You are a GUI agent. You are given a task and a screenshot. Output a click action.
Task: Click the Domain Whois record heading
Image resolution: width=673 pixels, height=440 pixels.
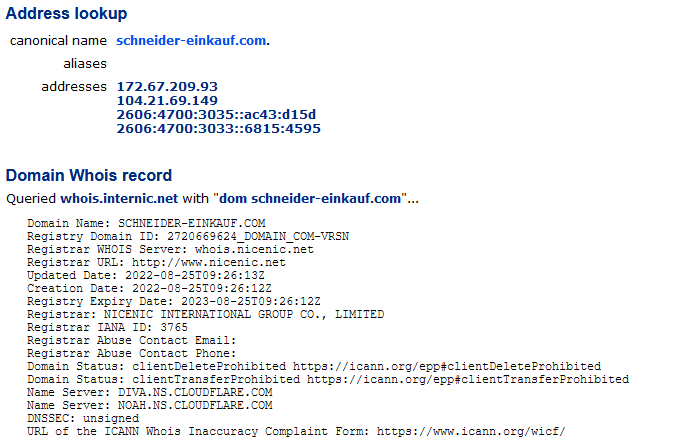pos(89,176)
